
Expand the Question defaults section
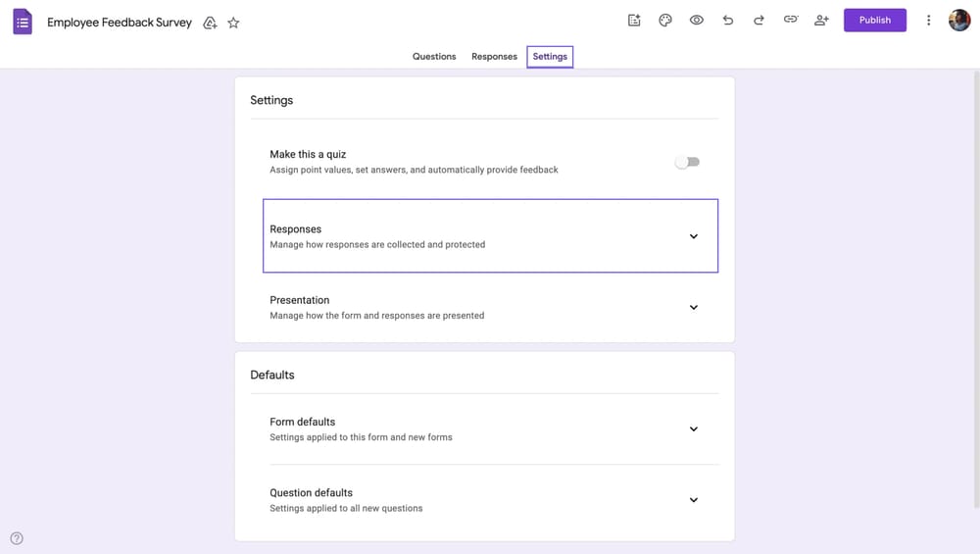[x=693, y=500]
